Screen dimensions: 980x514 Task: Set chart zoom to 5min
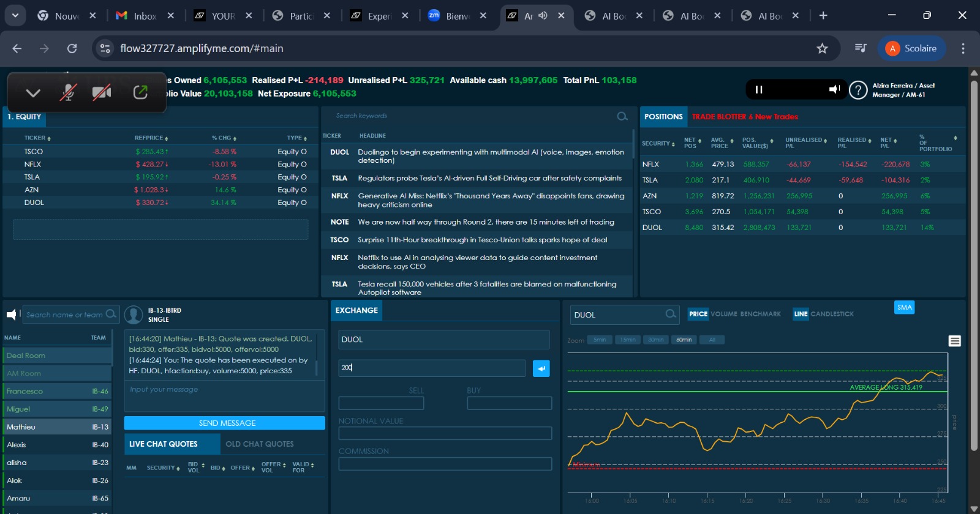pyautogui.click(x=600, y=340)
